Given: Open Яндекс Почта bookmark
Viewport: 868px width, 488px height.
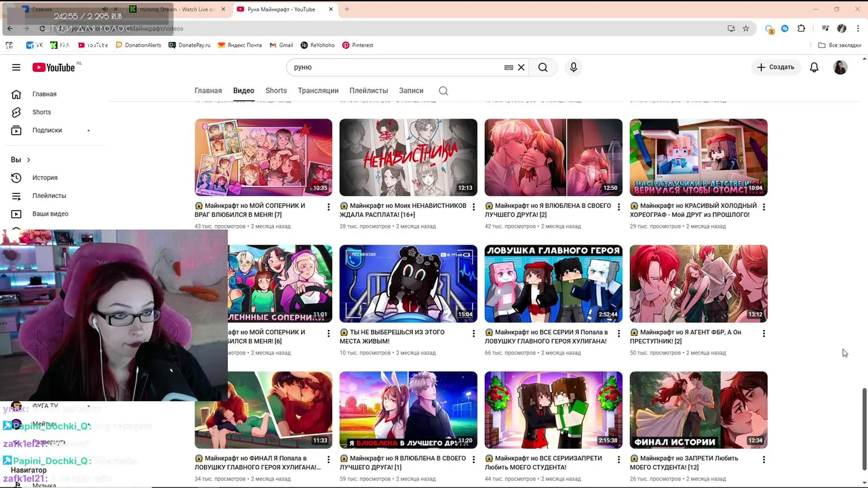Looking at the screenshot, I should pos(239,45).
